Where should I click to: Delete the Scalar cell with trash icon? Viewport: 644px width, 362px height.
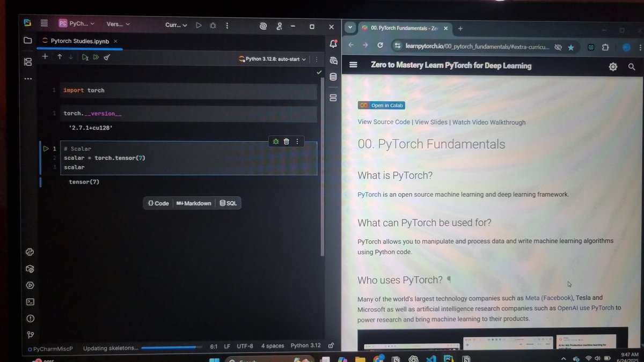point(286,142)
